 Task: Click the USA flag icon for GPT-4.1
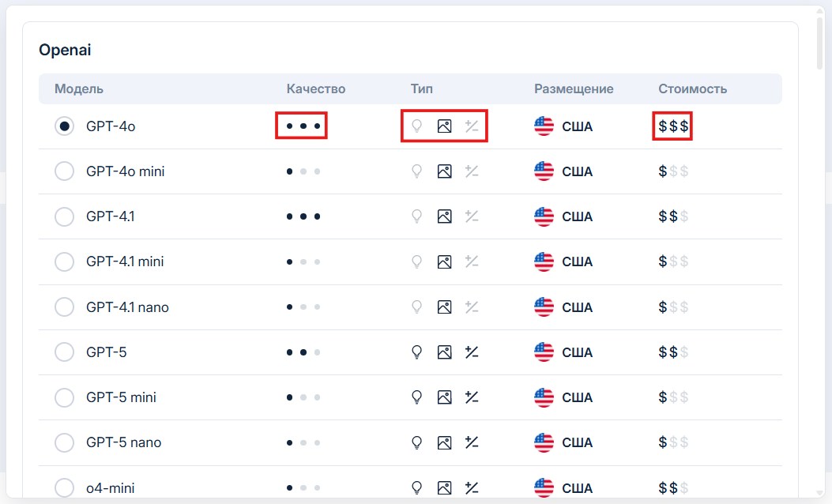click(x=544, y=216)
